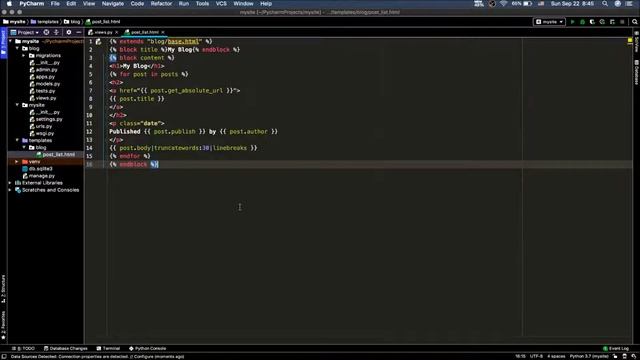Screen dimensions: 640x360
Task: Click the locate current file target icon
Action: tap(46, 32)
